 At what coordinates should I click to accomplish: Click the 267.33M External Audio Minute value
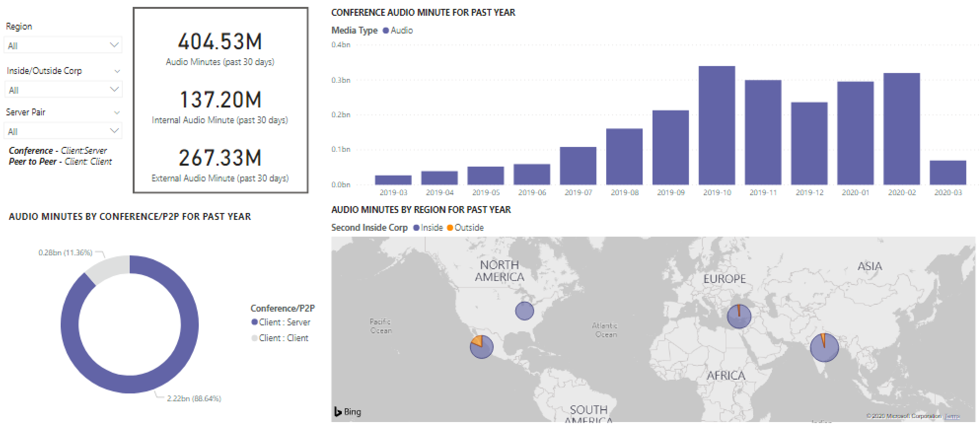click(x=220, y=158)
